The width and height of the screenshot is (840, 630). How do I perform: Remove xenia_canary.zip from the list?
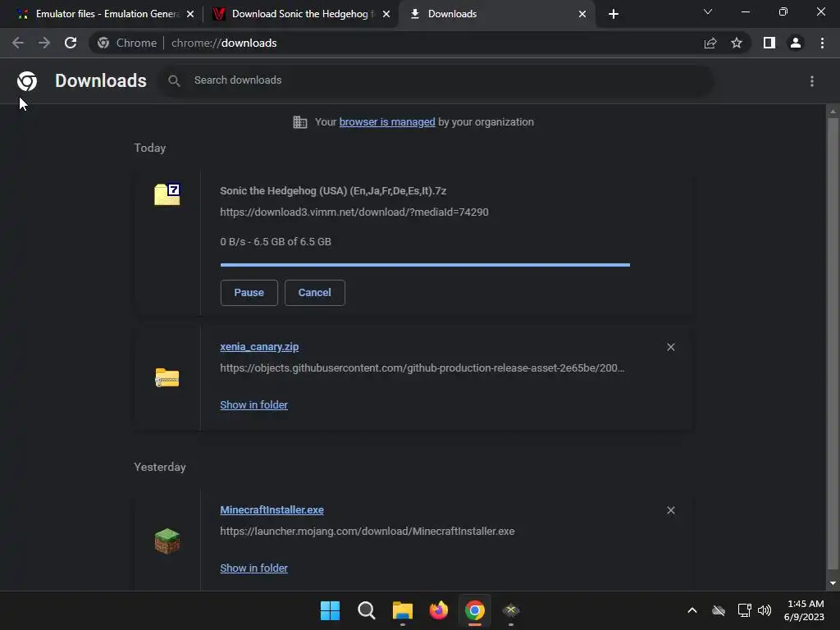pyautogui.click(x=671, y=347)
